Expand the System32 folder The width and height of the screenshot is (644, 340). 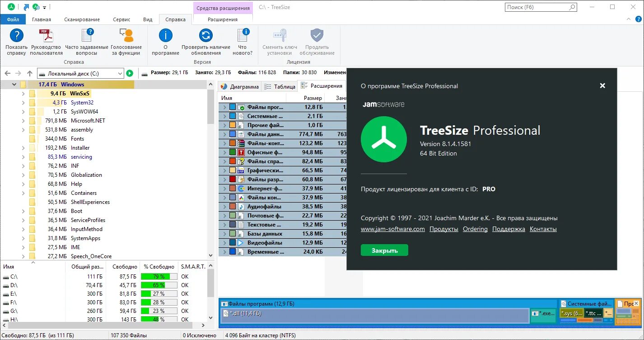[x=23, y=103]
